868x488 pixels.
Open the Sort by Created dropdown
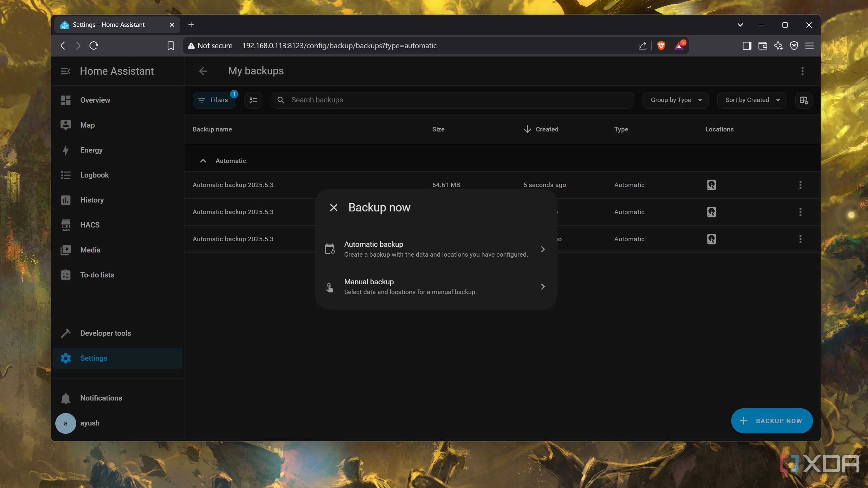click(752, 100)
